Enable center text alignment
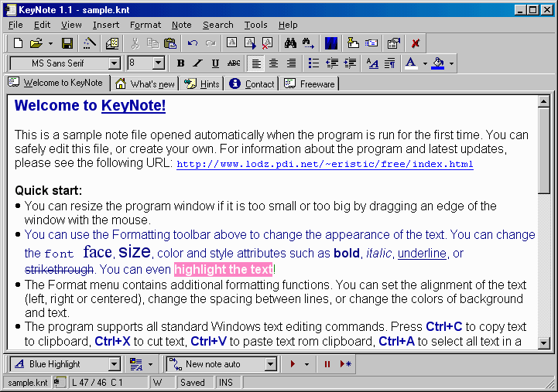The image size is (558, 392). (273, 63)
